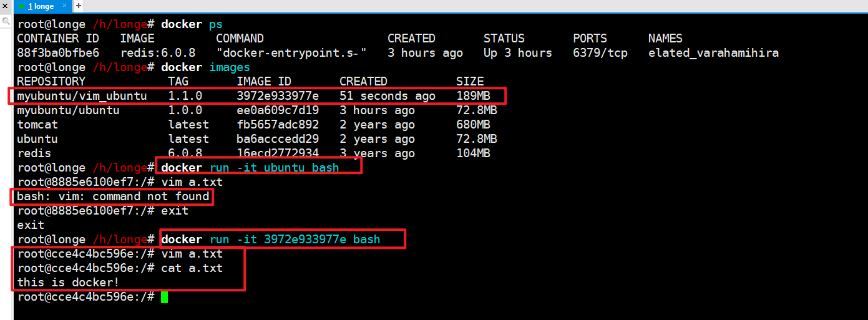
Task: Click the 'cat a.txt' command
Action: click(192, 268)
